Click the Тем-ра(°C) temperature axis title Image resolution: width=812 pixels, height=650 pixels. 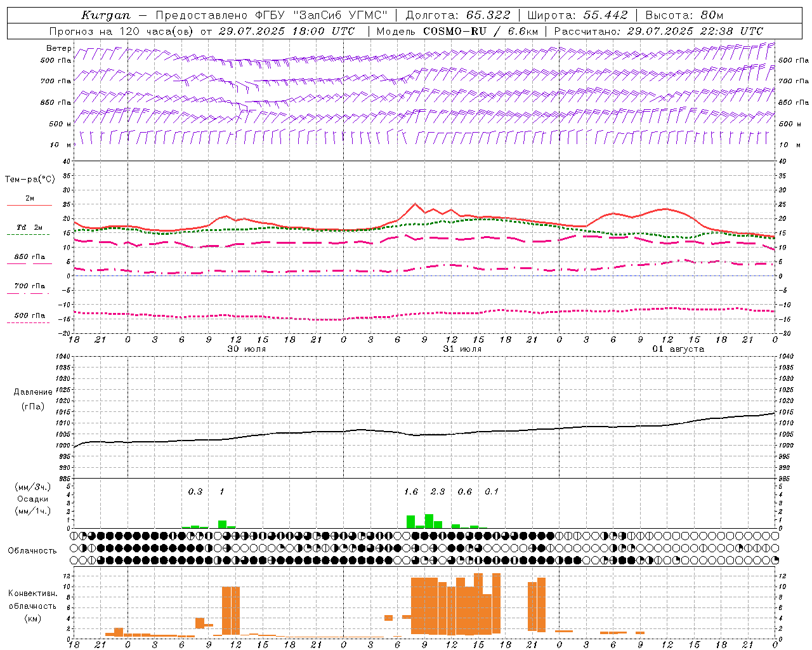(30, 179)
